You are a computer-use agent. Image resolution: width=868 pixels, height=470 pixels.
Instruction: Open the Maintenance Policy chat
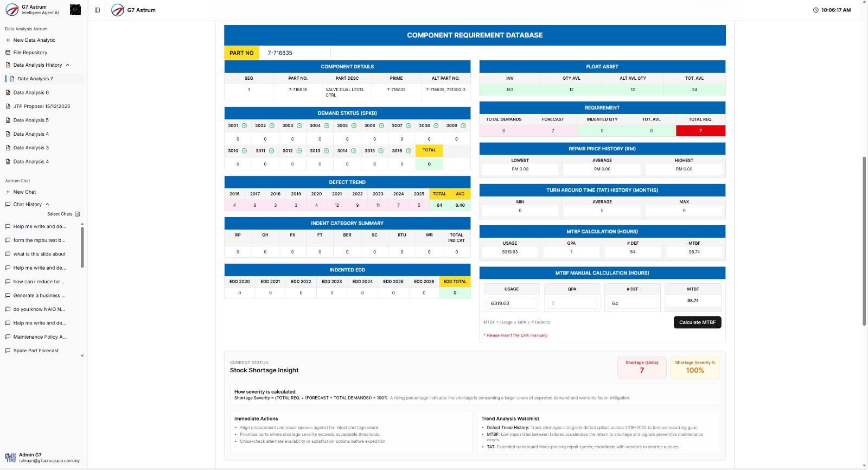(x=40, y=337)
